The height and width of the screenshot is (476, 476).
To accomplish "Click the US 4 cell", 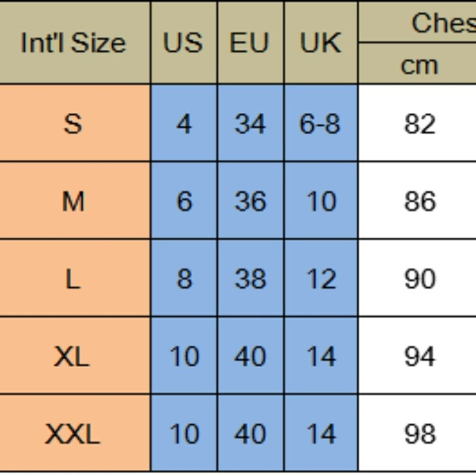I will pos(184,123).
